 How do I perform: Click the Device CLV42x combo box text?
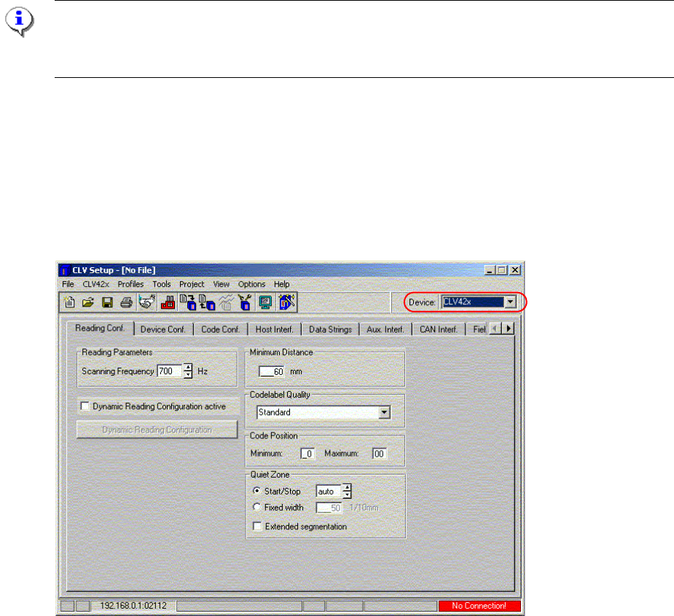(472, 302)
